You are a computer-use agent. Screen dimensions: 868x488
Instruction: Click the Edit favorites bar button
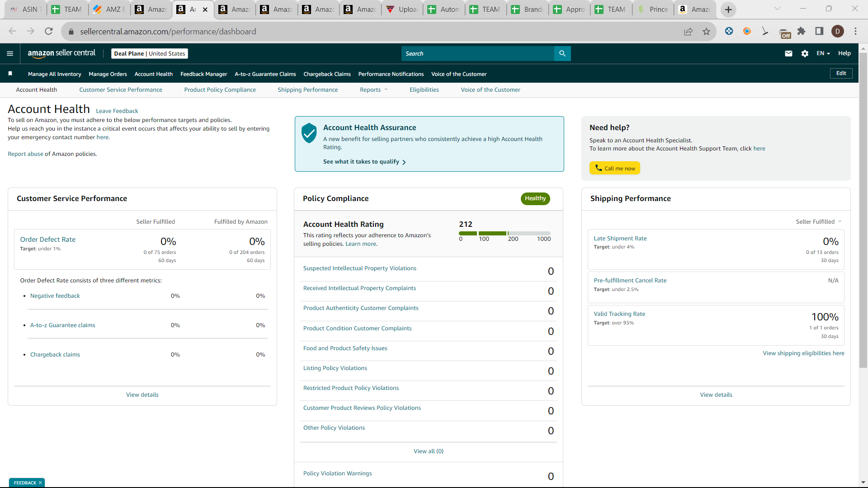[x=841, y=73]
